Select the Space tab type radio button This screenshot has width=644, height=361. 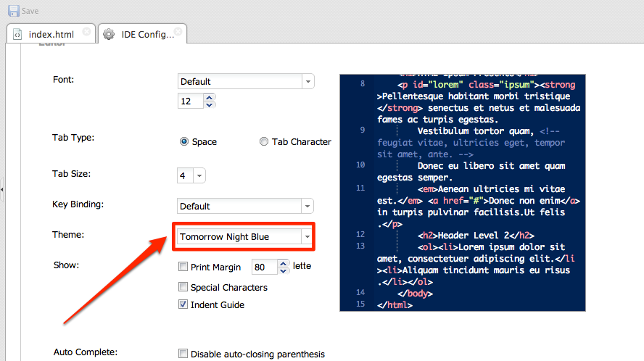(x=184, y=142)
